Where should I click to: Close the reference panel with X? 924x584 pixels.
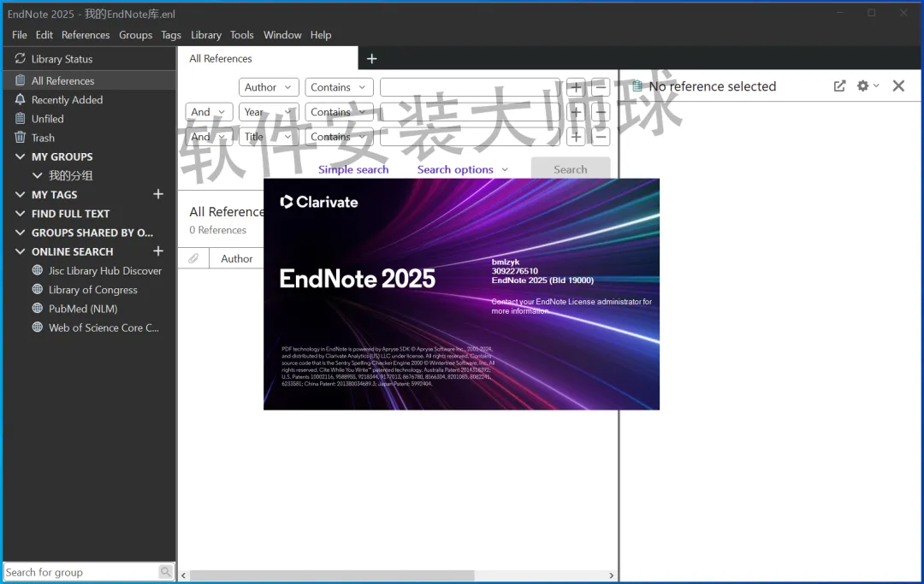[898, 86]
